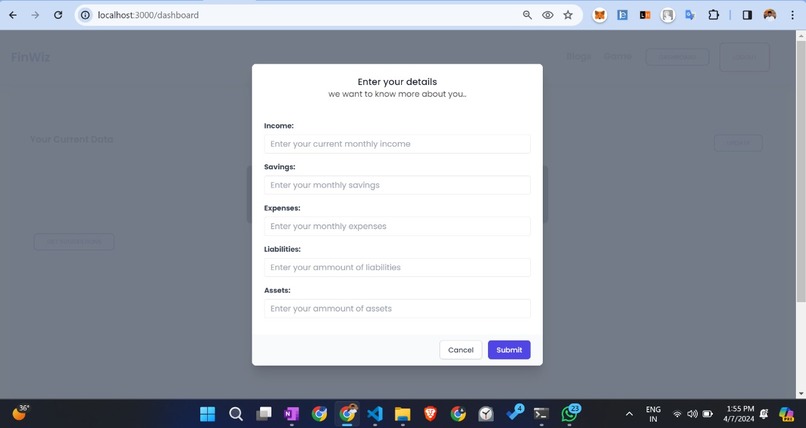Open File Explorer from taskbar
The height and width of the screenshot is (428, 806).
[402, 414]
